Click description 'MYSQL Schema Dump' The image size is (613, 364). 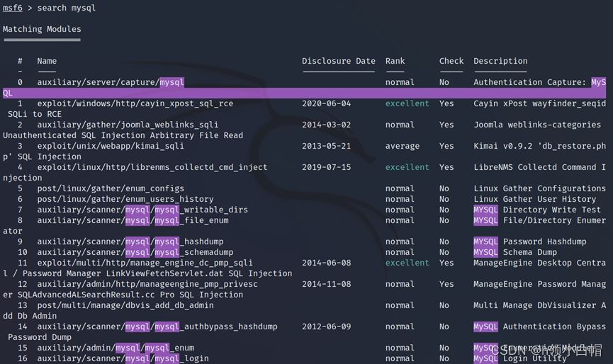click(x=515, y=252)
